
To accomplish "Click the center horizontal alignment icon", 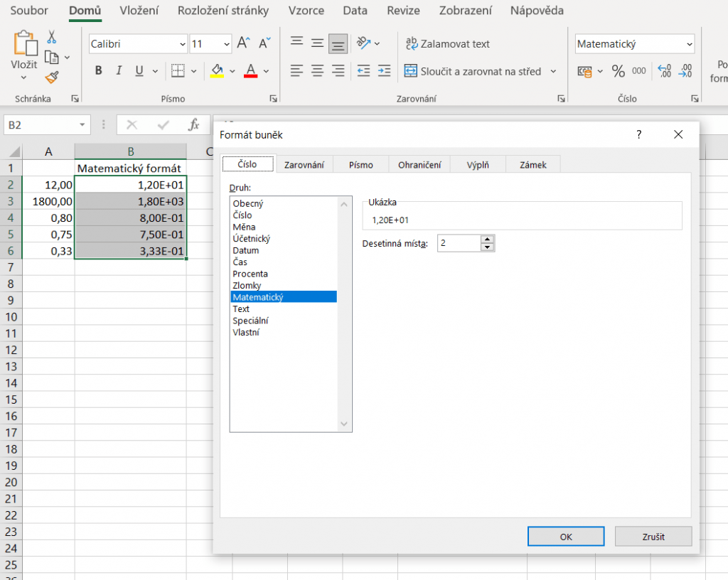I will (317, 71).
